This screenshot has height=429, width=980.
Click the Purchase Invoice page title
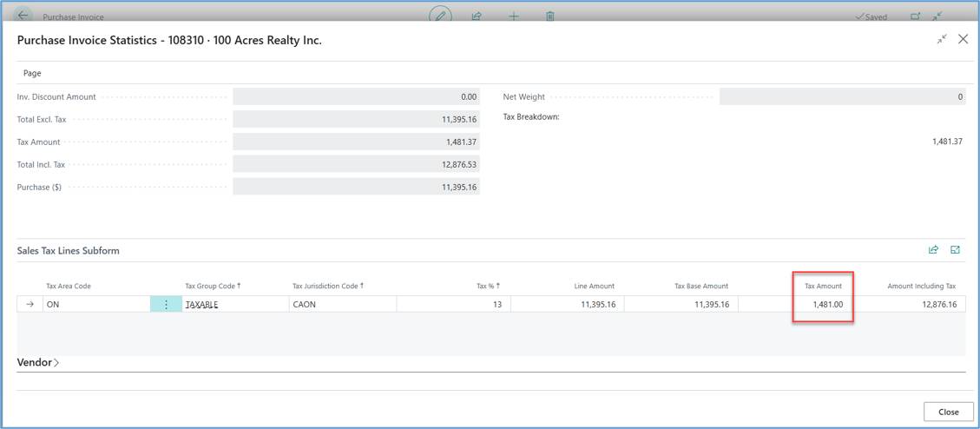click(73, 16)
